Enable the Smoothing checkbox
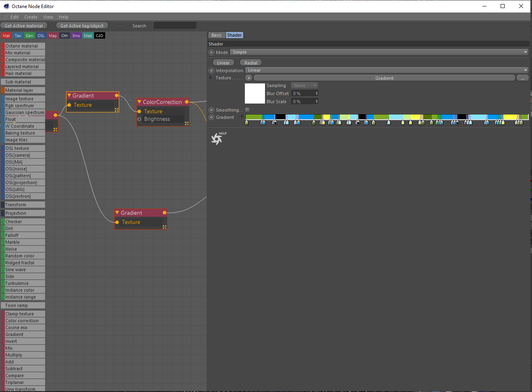The height and width of the screenshot is (392, 532). pos(247,110)
